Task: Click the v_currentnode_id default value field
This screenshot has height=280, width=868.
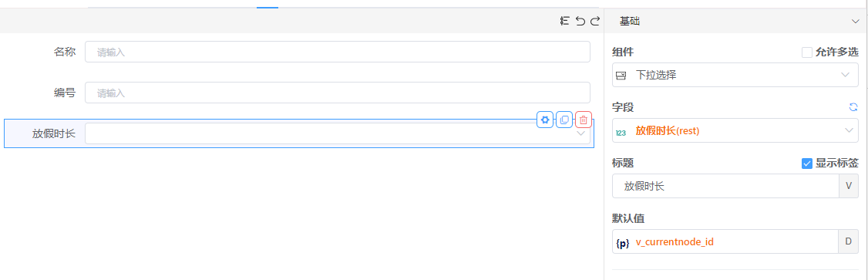Action: (725, 241)
